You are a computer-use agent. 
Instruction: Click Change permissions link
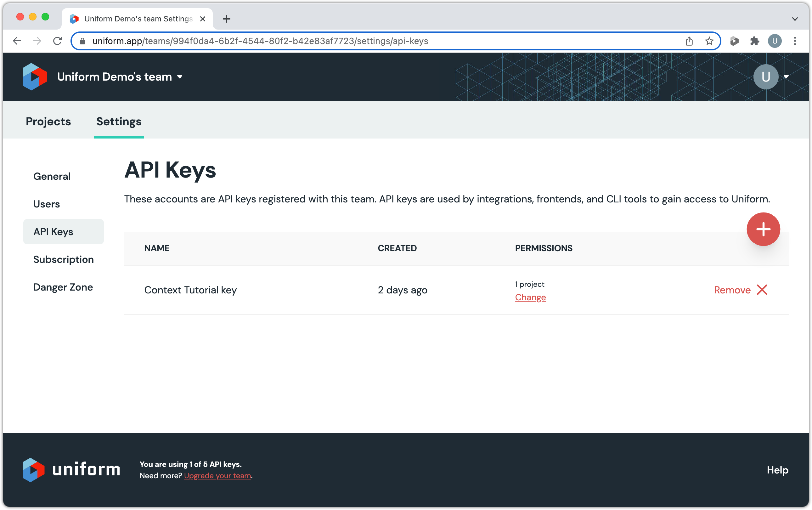pos(530,297)
